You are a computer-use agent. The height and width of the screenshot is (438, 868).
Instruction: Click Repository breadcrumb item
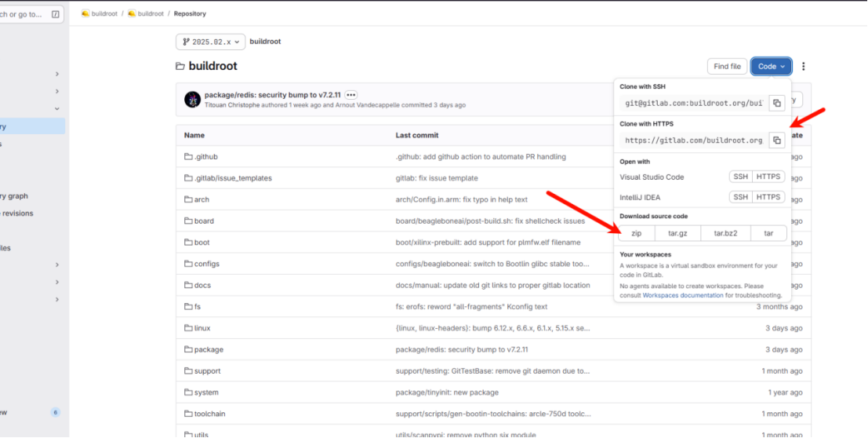190,14
